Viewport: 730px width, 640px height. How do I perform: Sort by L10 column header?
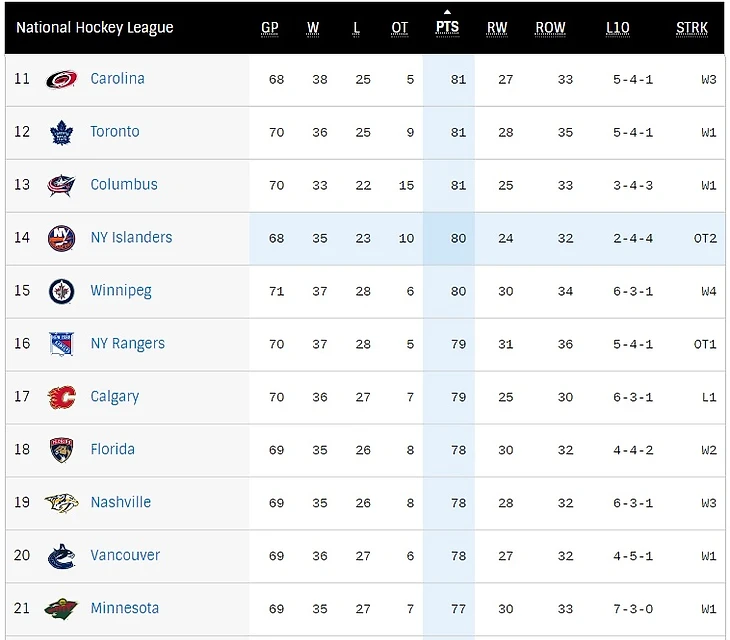click(618, 27)
